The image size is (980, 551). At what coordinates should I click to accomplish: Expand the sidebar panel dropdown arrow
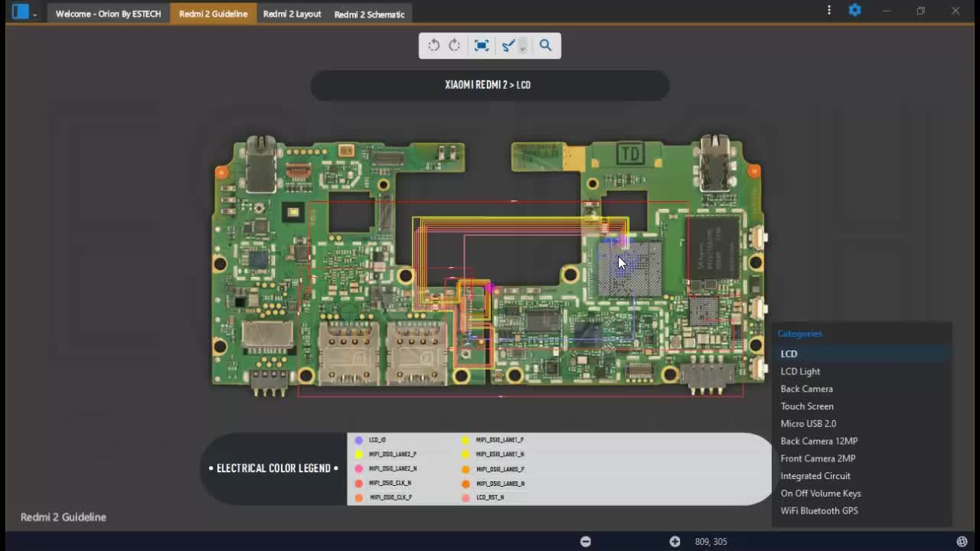pos(34,15)
